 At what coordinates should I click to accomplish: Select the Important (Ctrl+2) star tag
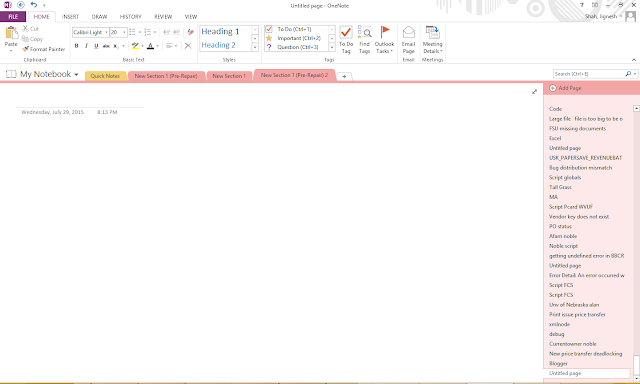[269, 38]
